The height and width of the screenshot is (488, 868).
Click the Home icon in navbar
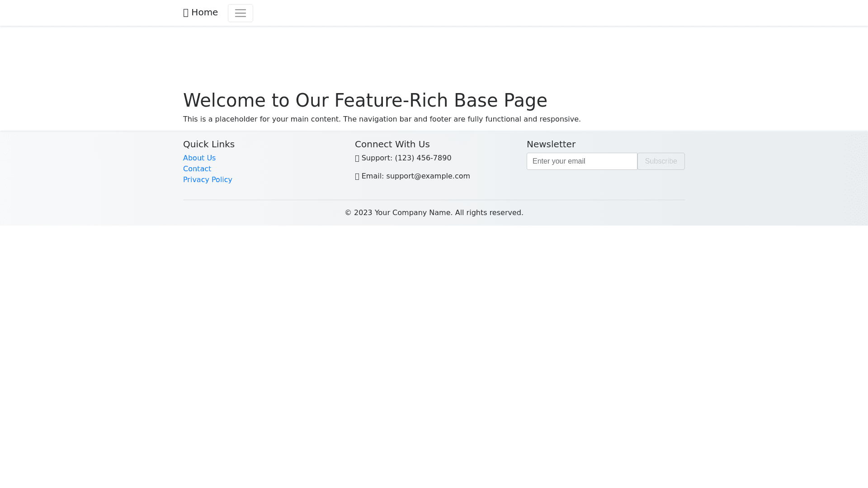[186, 13]
